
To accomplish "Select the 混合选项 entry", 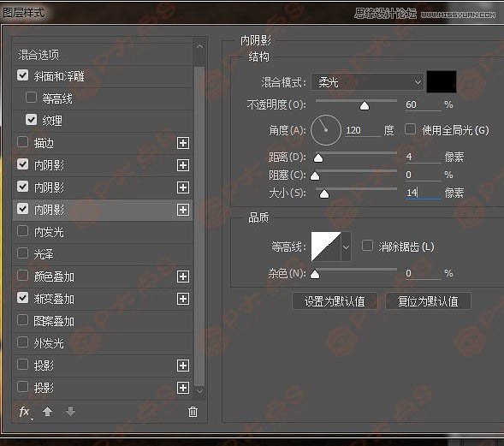I will coord(39,55).
